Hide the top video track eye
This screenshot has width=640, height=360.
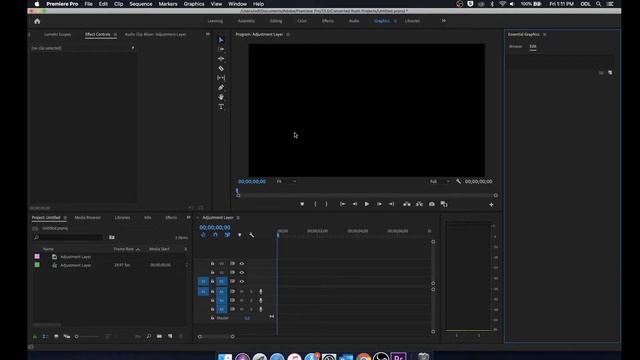(x=242, y=264)
